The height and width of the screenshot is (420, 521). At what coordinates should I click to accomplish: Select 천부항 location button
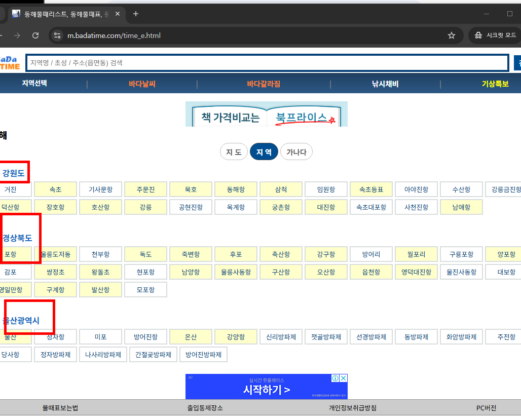[101, 254]
